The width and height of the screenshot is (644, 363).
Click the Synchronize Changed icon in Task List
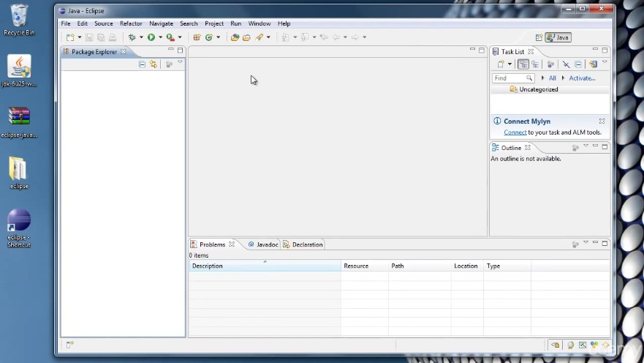pos(593,64)
